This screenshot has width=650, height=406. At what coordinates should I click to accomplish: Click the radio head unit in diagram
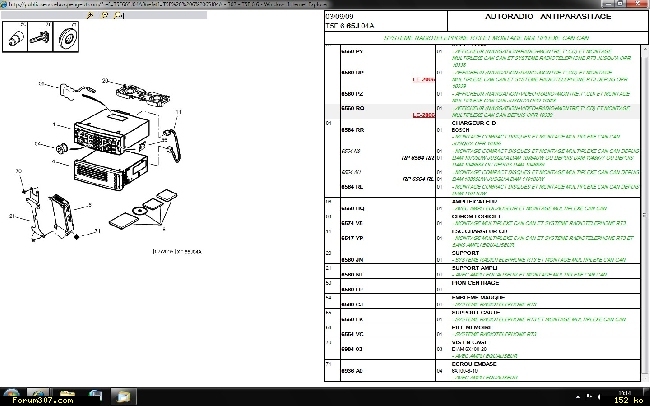tap(111, 132)
